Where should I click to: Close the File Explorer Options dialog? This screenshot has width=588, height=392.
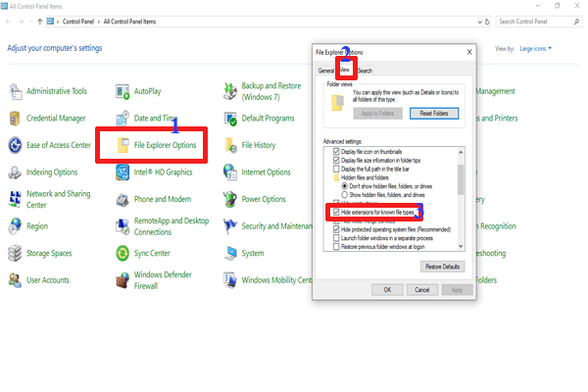469,52
